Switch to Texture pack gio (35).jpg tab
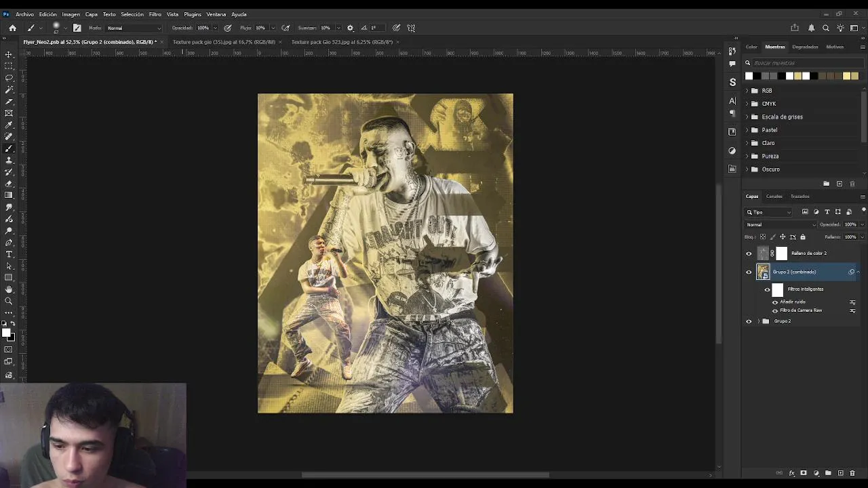 224,42
